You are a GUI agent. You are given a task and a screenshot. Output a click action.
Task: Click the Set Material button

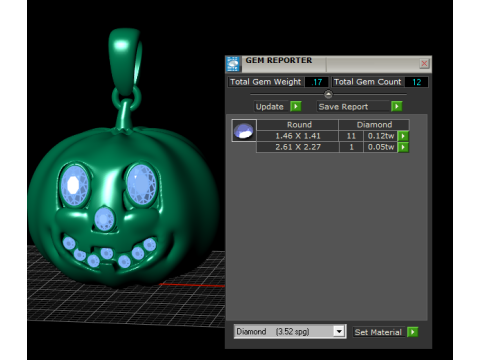[379, 332]
